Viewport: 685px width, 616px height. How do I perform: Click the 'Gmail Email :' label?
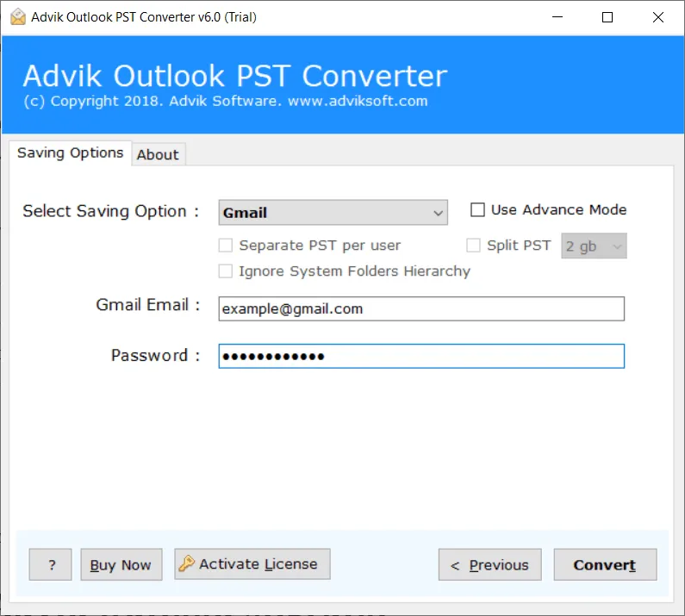148,304
